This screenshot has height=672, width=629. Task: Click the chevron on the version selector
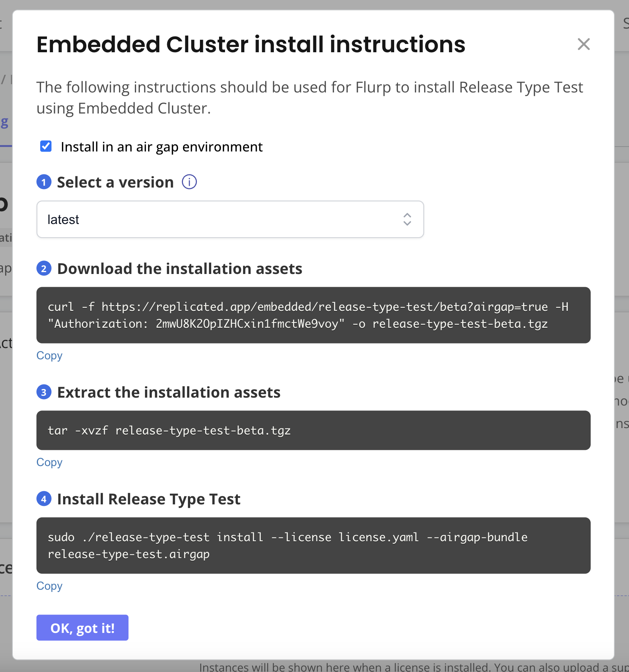pyautogui.click(x=407, y=219)
